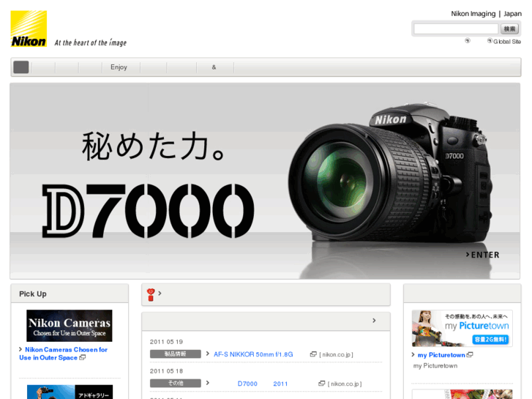Click the Pick Up heading
Screen dimensions: 532x399
pos(33,294)
